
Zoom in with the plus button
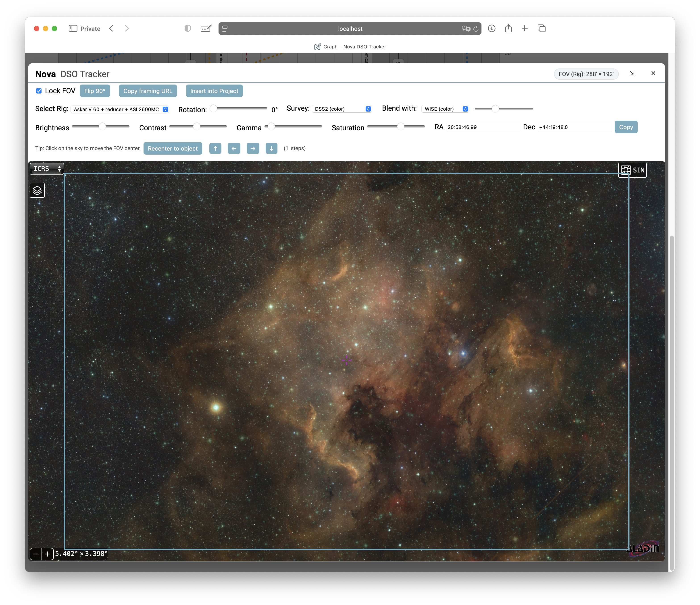48,554
